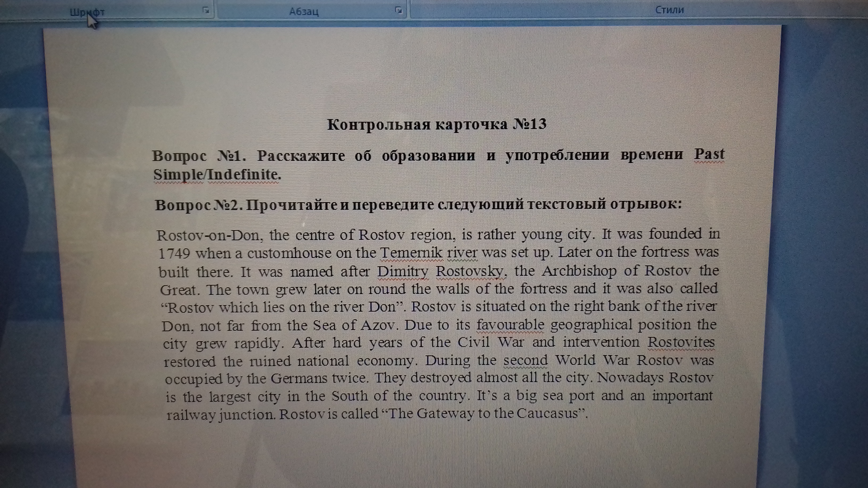The image size is (868, 488).
Task: Click the word Archbishop in the paragraph
Action: tap(579, 271)
